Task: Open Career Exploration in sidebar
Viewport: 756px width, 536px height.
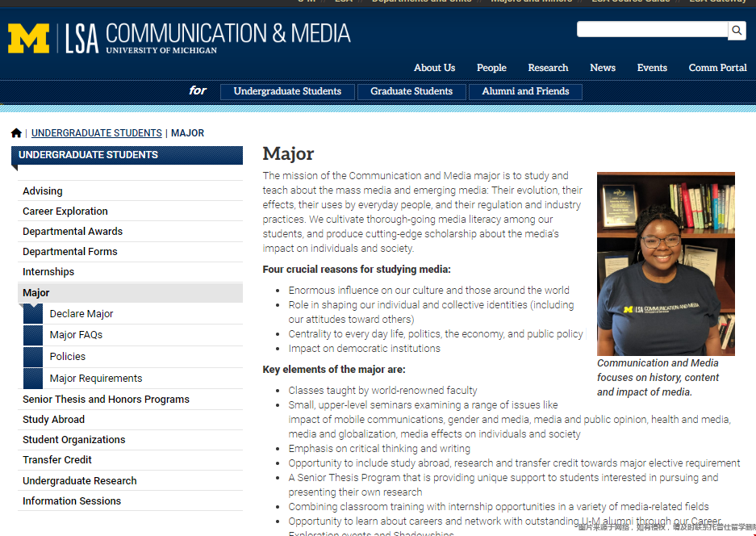Action: pyautogui.click(x=130, y=211)
